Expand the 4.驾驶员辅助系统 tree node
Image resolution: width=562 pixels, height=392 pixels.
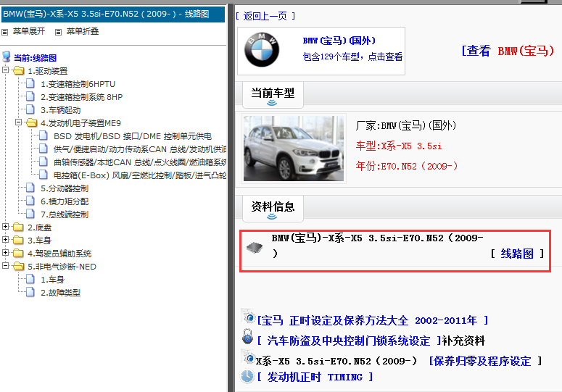[5, 253]
